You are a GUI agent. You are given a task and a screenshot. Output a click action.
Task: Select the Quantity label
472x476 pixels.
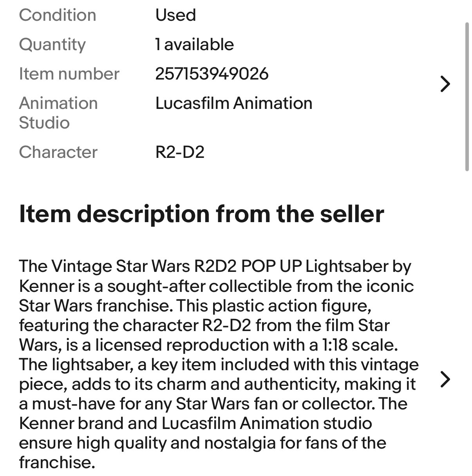pyautogui.click(x=52, y=45)
